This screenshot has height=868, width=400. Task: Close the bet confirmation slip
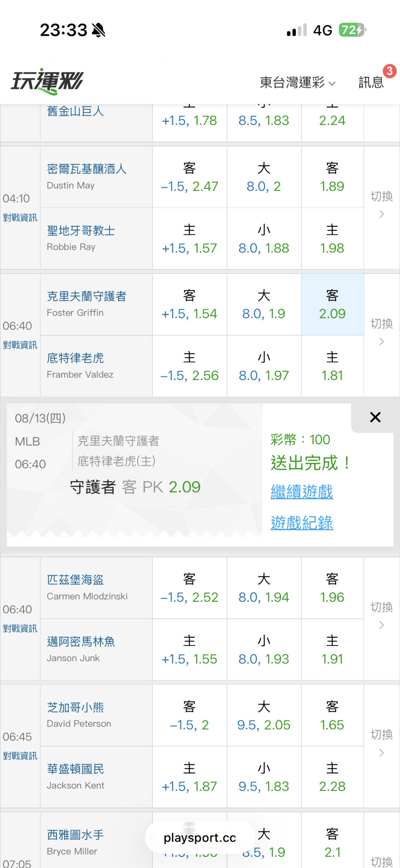click(x=375, y=418)
